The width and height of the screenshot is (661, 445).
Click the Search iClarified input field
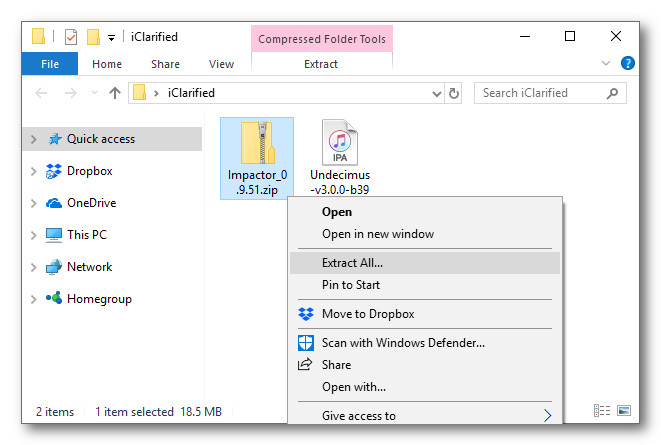pos(540,93)
